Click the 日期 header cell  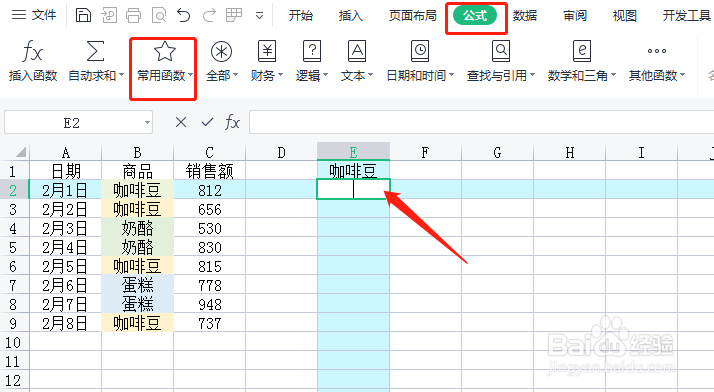point(66,171)
